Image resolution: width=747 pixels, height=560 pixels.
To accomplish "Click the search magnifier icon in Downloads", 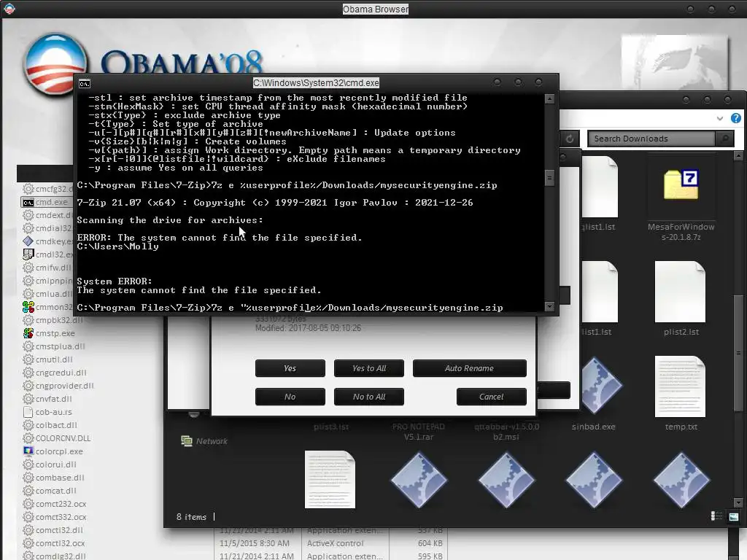I will [724, 139].
